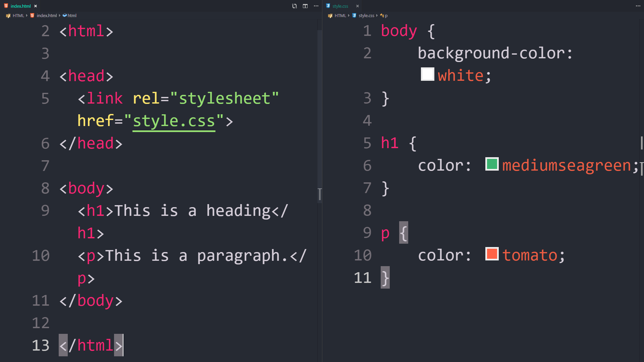The height and width of the screenshot is (362, 644).
Task: Click the HTML folder breadcrumb in the right editor
Action: point(340,15)
